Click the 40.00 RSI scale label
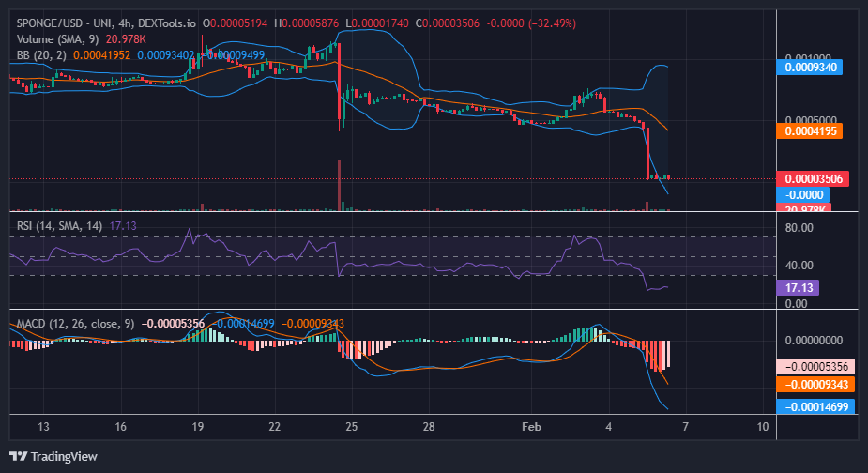 point(799,266)
